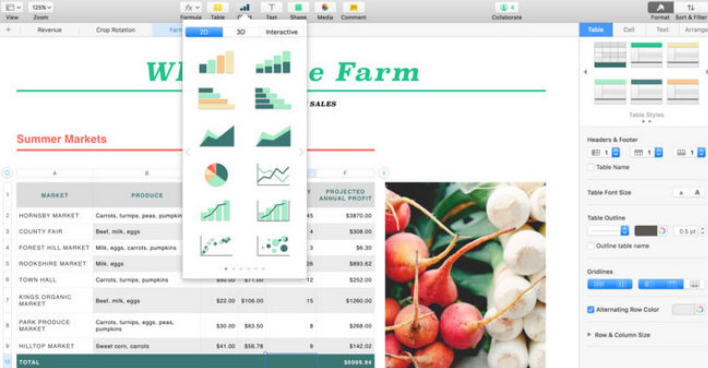This screenshot has height=368, width=708.
Task: Click the Table toolbar icon
Action: [x=218, y=8]
